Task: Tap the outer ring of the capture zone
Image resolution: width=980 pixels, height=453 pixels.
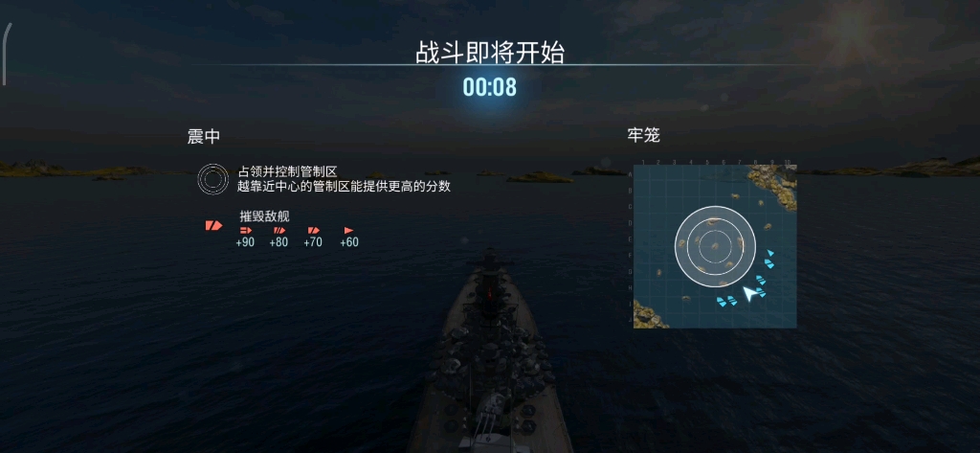Action: click(x=715, y=246)
